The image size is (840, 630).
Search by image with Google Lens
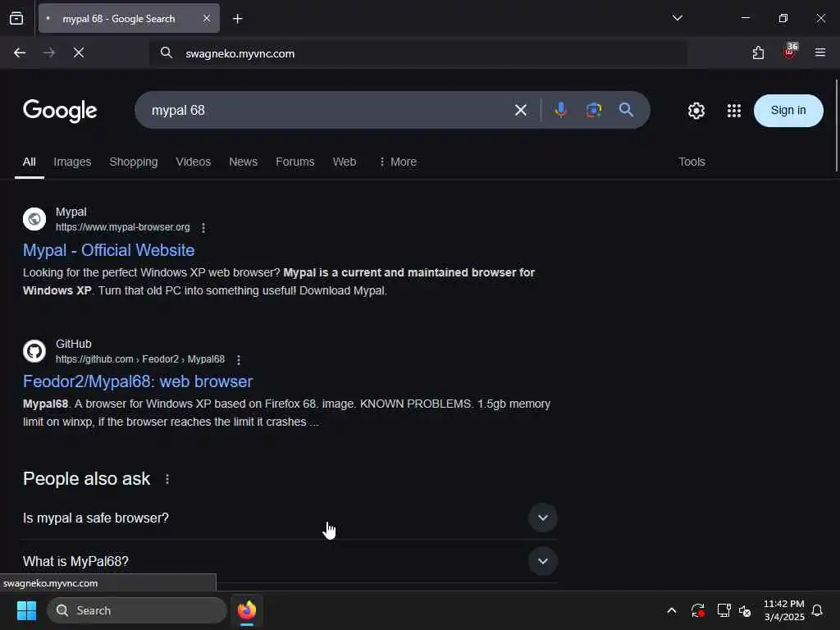(594, 110)
